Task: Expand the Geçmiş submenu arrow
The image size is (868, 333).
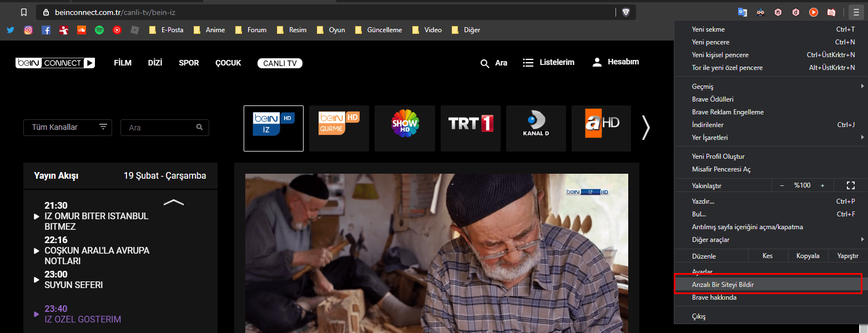Action: point(862,86)
